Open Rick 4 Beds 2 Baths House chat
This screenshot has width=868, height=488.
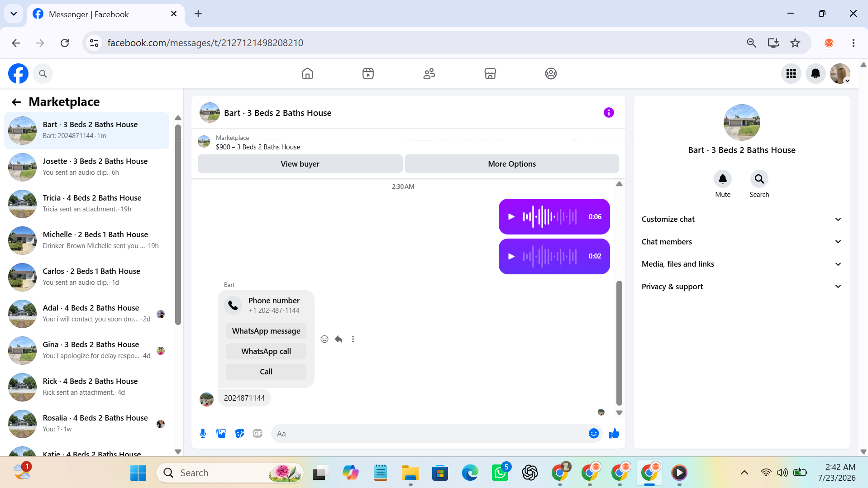point(86,387)
